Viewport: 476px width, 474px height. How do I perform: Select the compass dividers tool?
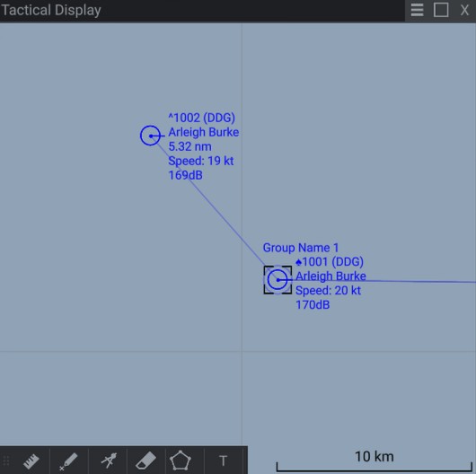[x=109, y=461]
